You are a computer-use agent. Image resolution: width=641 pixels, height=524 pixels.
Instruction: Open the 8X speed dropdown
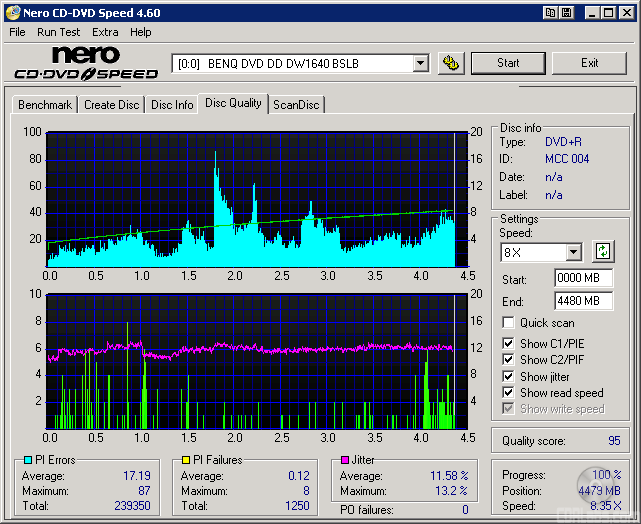point(573,253)
